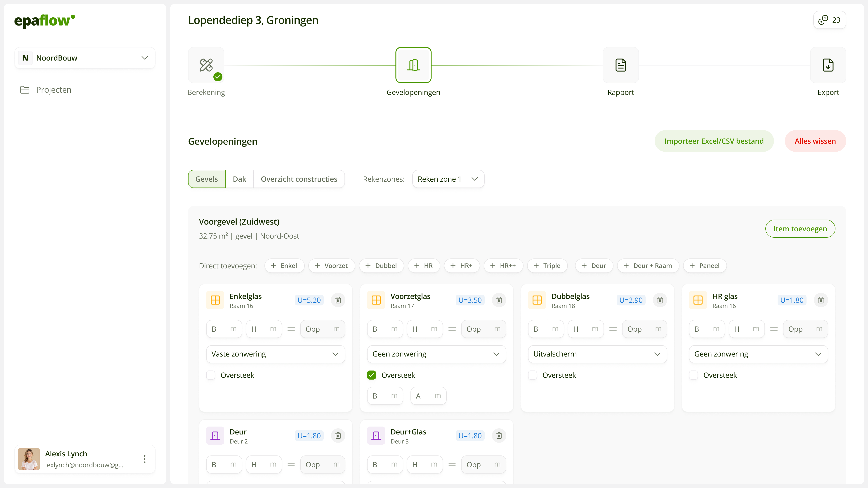
Task: Add an Enkel glazing item
Action: 284,265
